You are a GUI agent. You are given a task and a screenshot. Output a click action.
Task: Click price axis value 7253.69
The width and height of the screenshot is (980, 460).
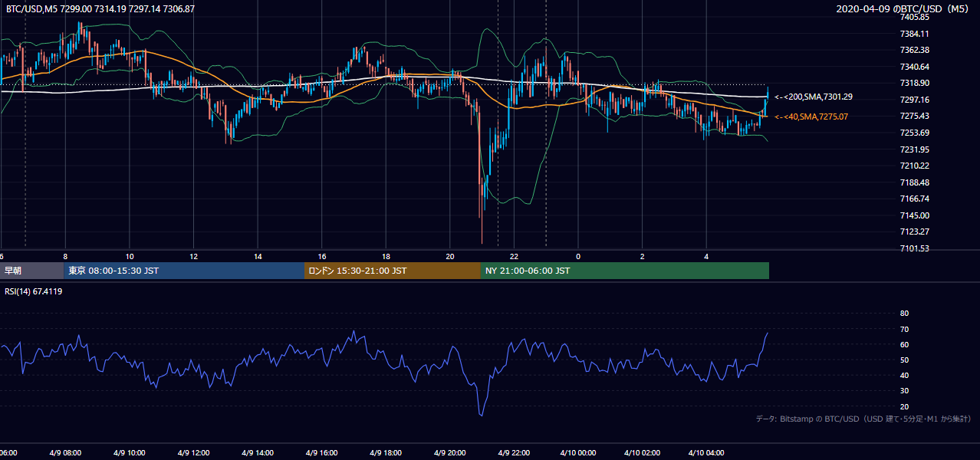[x=915, y=133]
